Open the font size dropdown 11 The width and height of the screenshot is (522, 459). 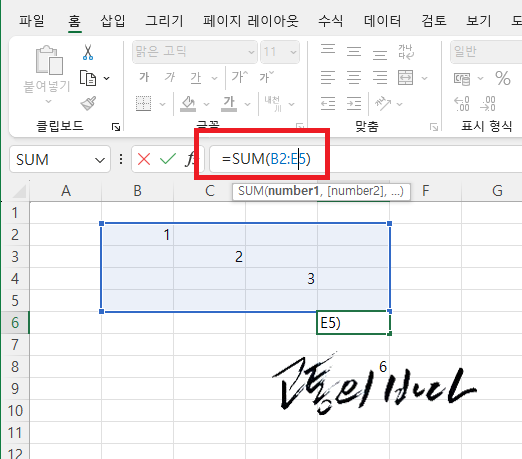[293, 52]
